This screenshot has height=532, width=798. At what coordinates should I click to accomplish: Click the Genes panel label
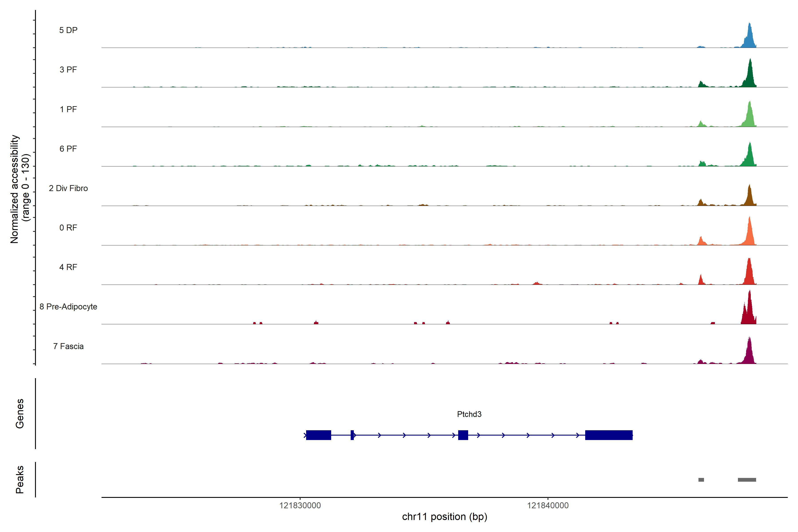tap(20, 414)
